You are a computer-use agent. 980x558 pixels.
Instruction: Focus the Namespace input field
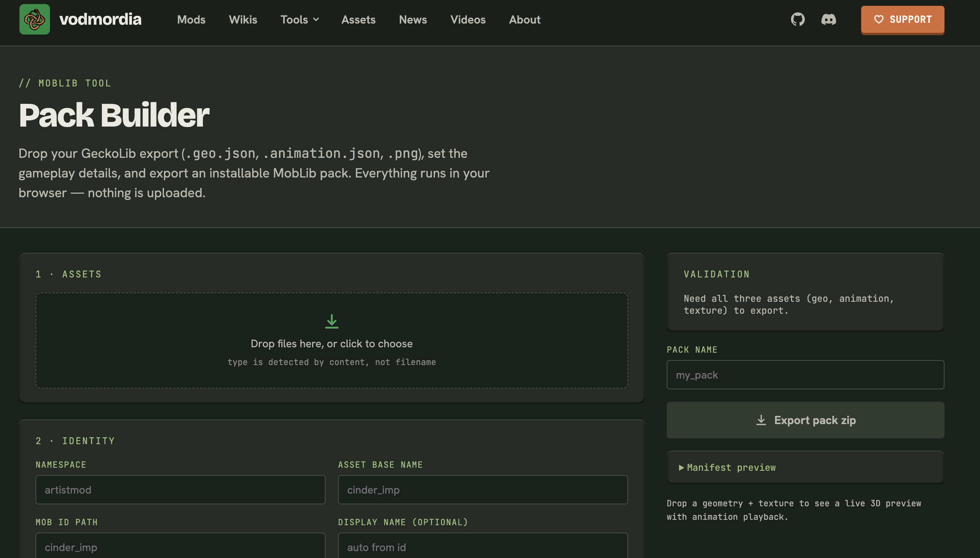click(x=180, y=490)
